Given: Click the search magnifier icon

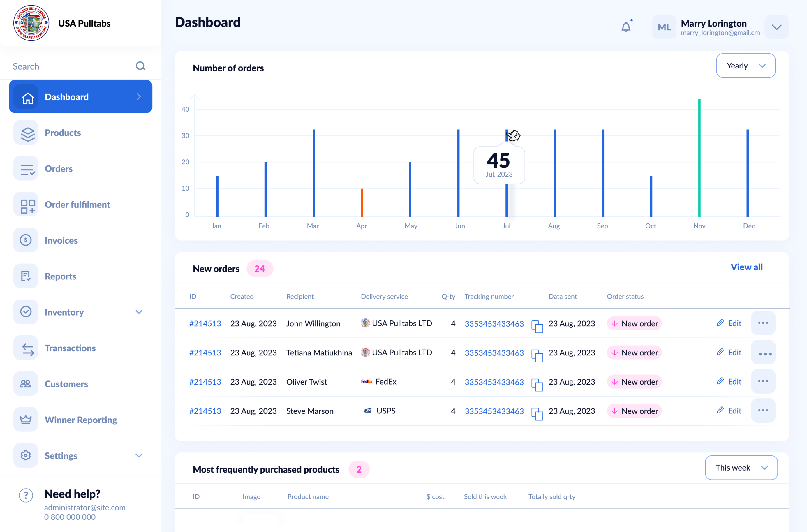Looking at the screenshot, I should click(x=140, y=66).
